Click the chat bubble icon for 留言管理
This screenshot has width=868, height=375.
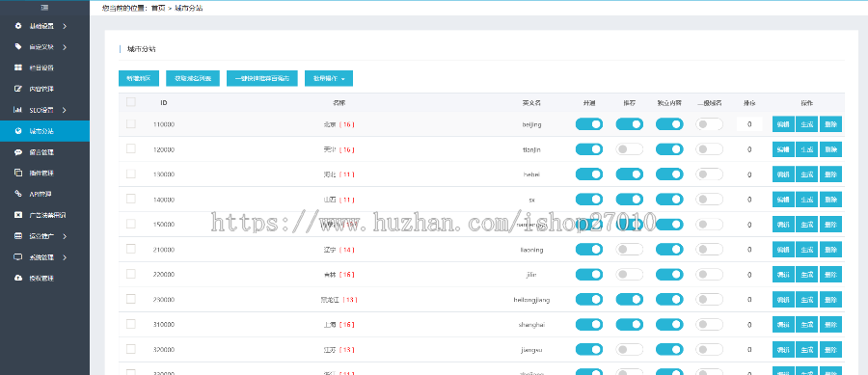point(18,152)
